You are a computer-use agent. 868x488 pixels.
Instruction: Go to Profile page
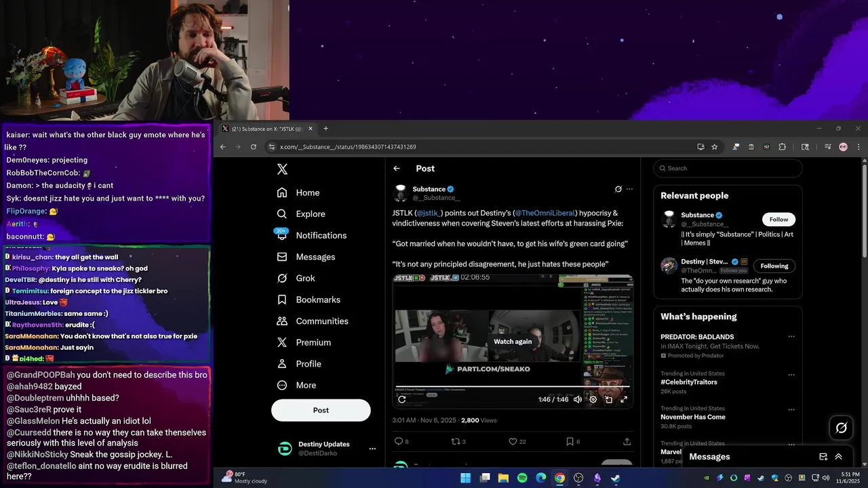(x=299, y=364)
